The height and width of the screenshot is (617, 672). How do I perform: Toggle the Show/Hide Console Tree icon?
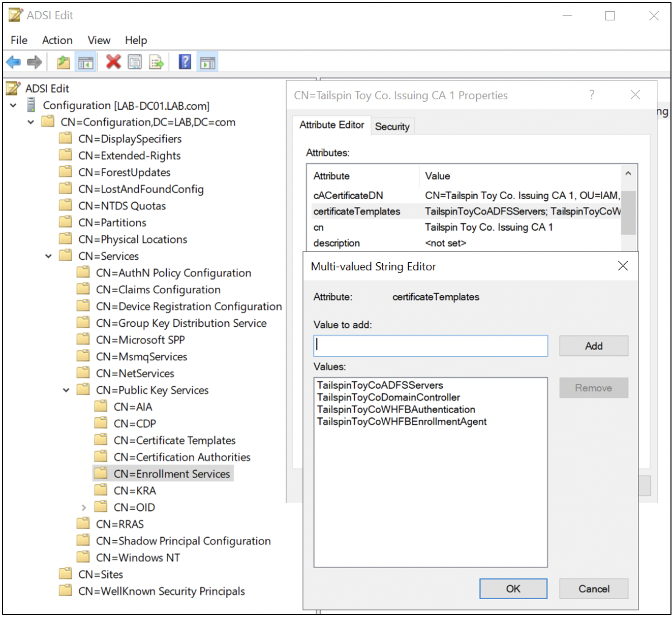point(85,63)
